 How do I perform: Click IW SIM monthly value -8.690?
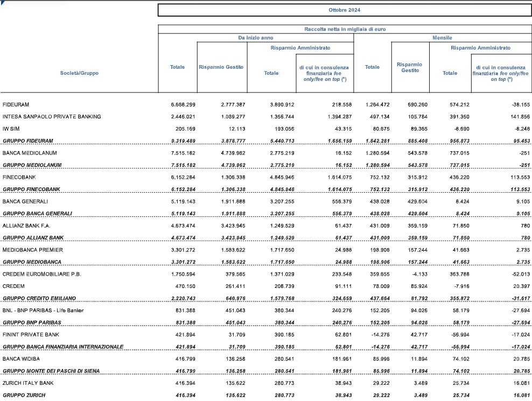click(x=461, y=129)
